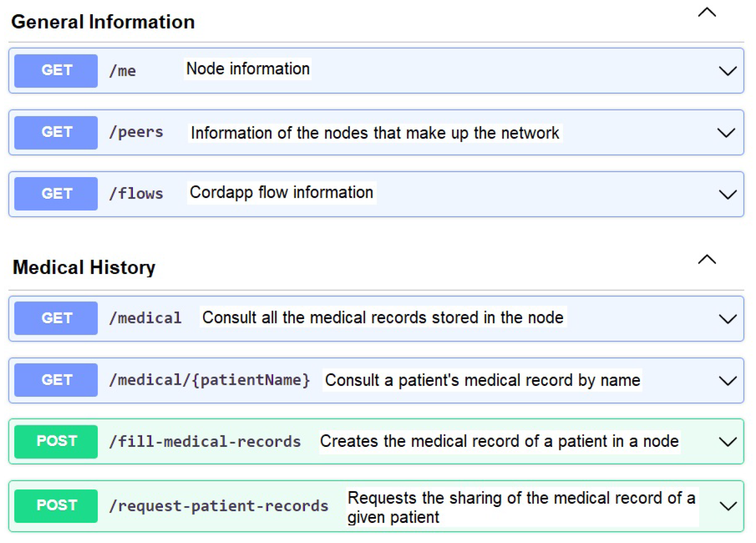Expand the /request-patient-records chevron
756x543 pixels.
727,506
